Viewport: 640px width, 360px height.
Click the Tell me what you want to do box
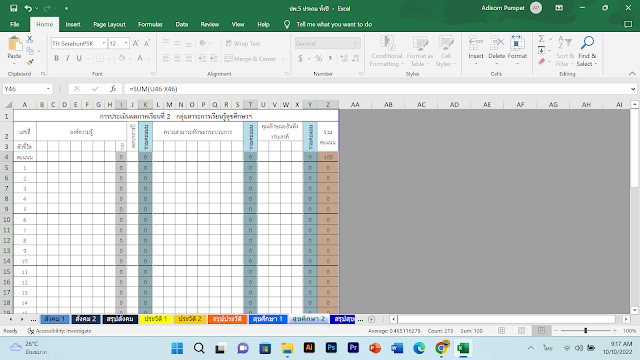pos(334,24)
